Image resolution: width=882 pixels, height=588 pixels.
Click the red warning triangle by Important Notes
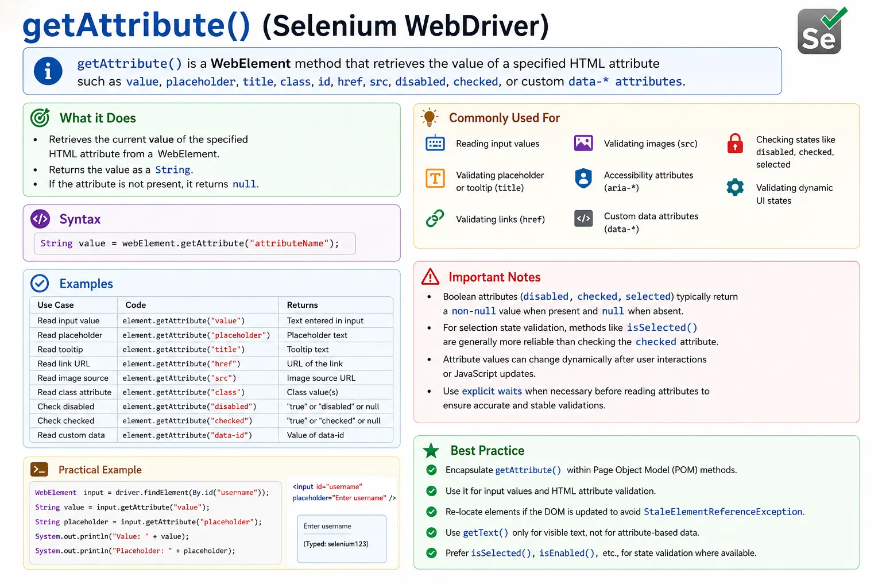click(430, 277)
